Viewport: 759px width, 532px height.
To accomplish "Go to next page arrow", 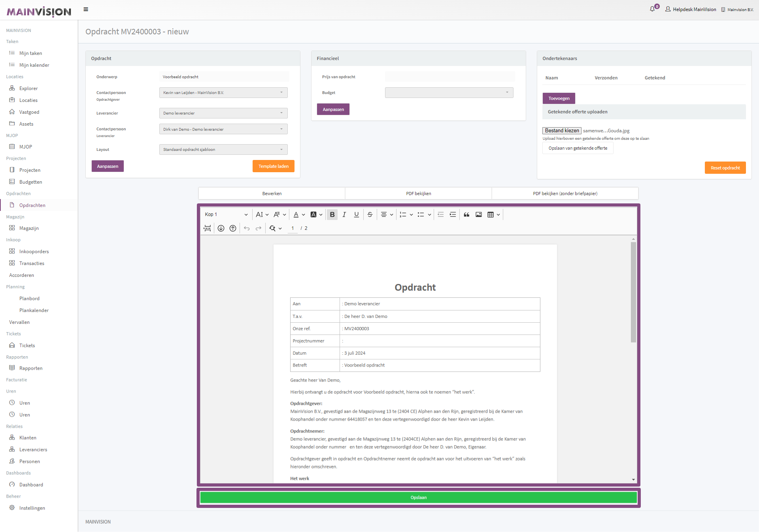I will tap(221, 228).
